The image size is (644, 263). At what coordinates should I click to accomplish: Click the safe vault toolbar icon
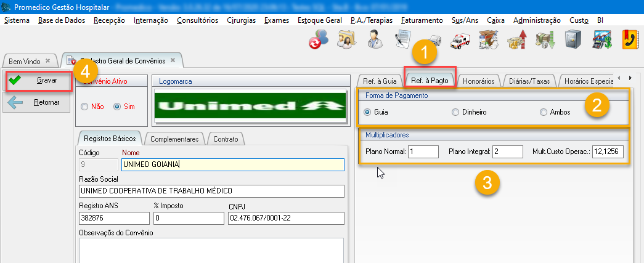coord(573,41)
